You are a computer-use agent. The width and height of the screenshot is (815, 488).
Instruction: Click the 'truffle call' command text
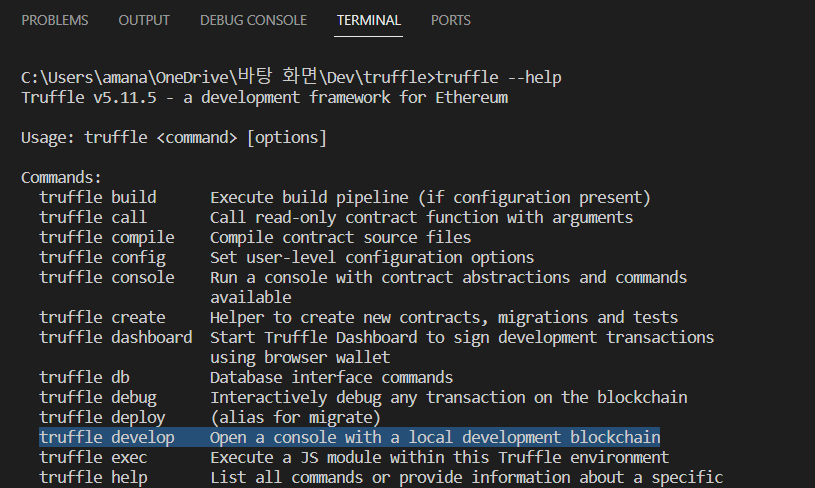(x=93, y=217)
